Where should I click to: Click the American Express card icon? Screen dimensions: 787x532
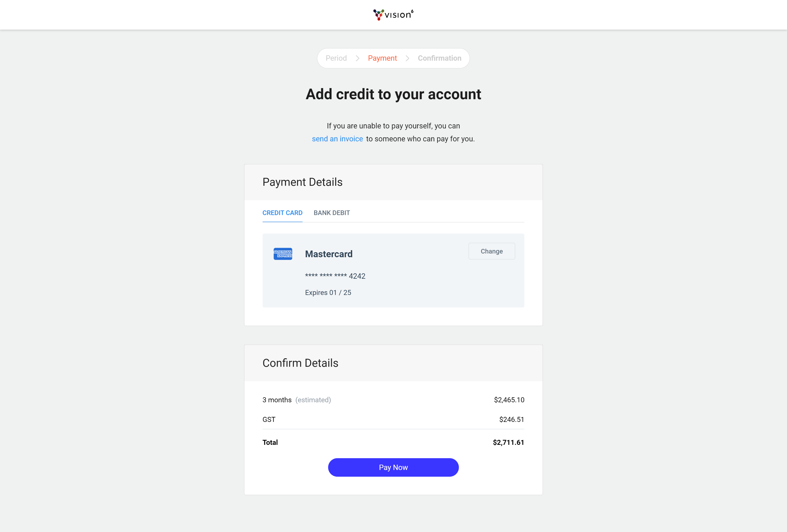[x=283, y=254]
